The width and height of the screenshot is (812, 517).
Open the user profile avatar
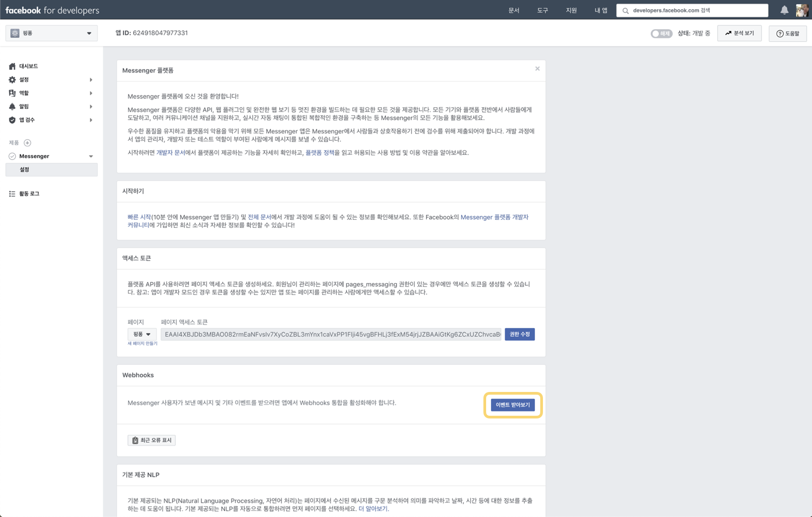click(x=802, y=10)
